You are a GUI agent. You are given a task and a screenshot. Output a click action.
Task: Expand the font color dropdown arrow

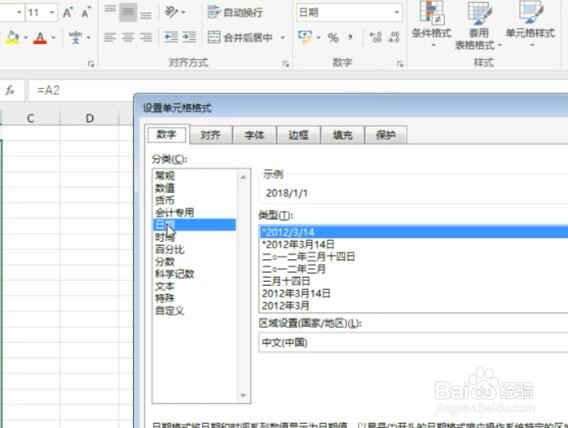(x=53, y=38)
